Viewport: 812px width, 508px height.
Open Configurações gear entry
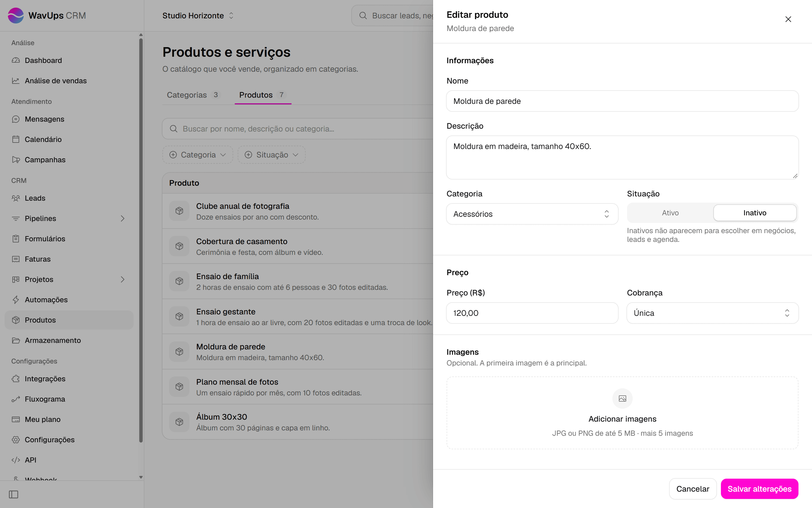tap(69, 440)
